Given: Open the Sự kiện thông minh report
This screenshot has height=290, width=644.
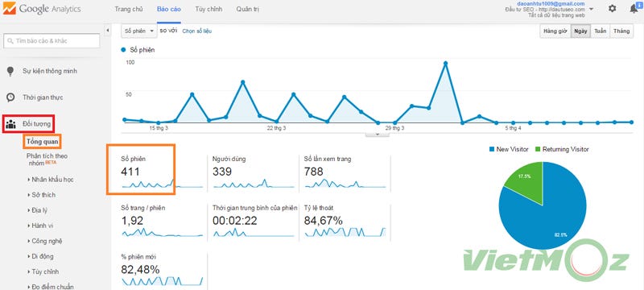Looking at the screenshot, I should [x=50, y=72].
